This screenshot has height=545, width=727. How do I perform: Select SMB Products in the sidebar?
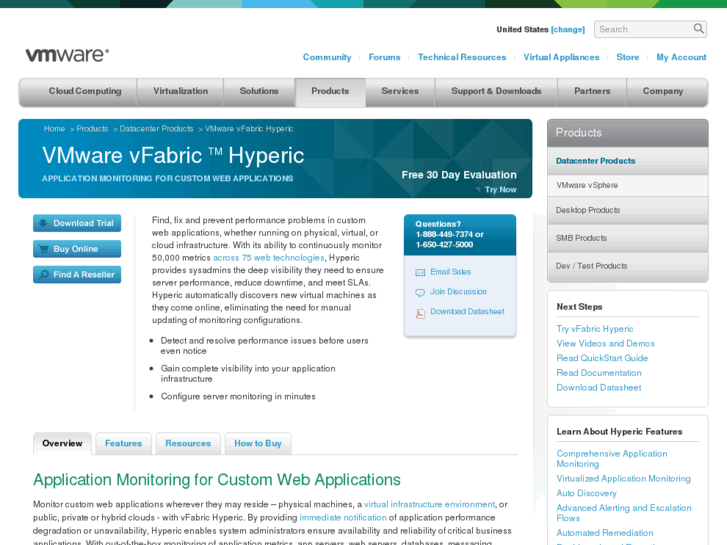pyautogui.click(x=628, y=238)
